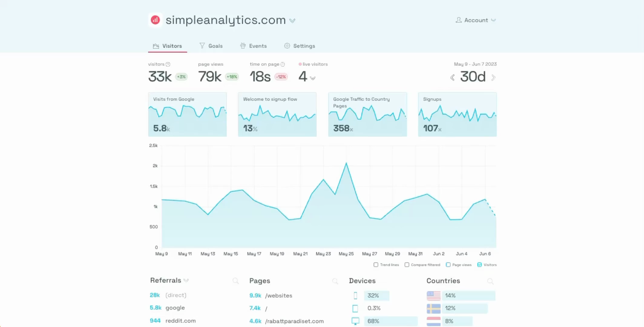
Task: Click the Simple Analytics logo icon
Action: 155,20
